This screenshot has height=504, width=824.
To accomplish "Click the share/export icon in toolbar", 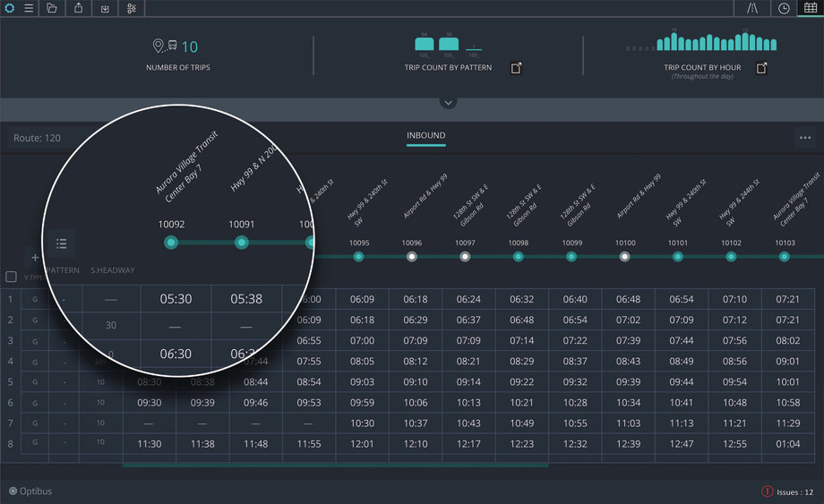I will click(x=78, y=8).
